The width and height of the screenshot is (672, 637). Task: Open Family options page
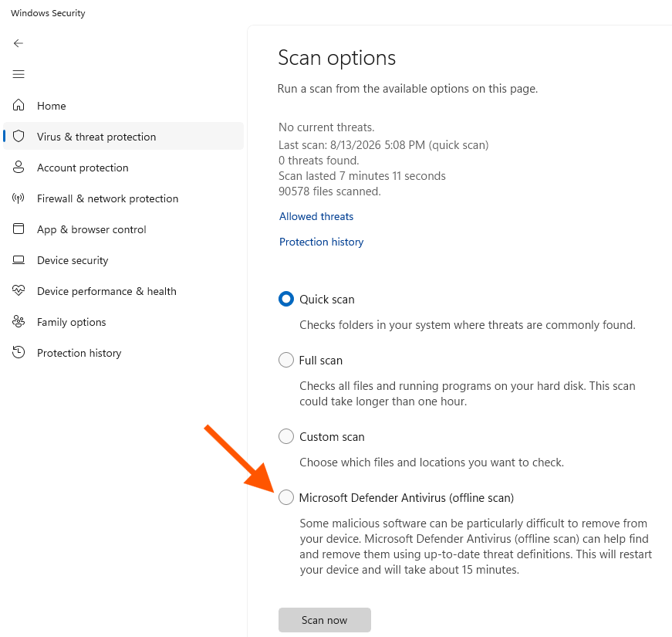[x=123, y=322]
